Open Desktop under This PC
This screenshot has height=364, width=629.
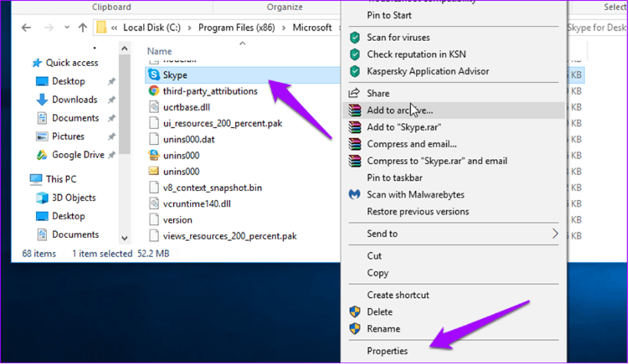click(x=68, y=216)
